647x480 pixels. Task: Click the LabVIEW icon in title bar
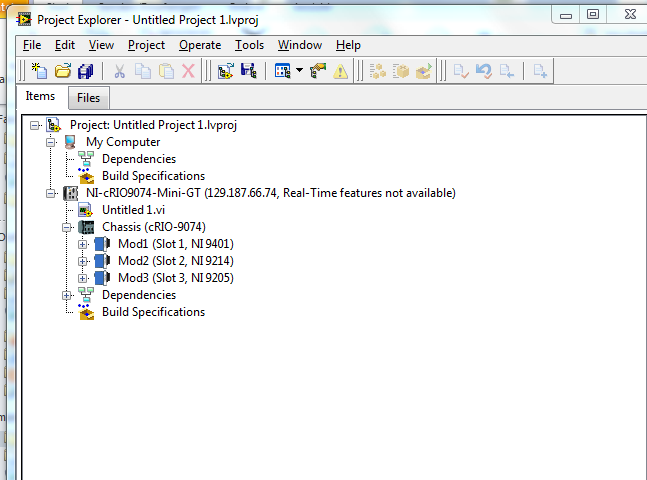[x=24, y=19]
